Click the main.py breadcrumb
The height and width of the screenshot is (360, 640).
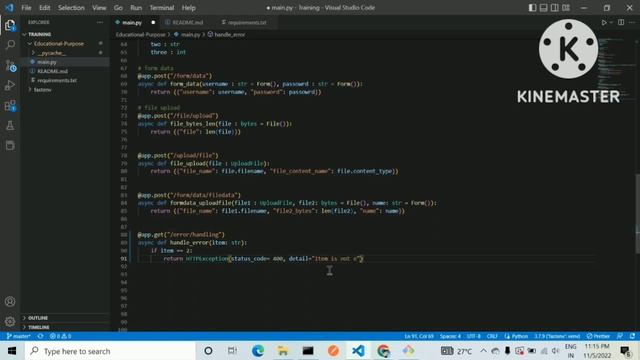coord(187,35)
